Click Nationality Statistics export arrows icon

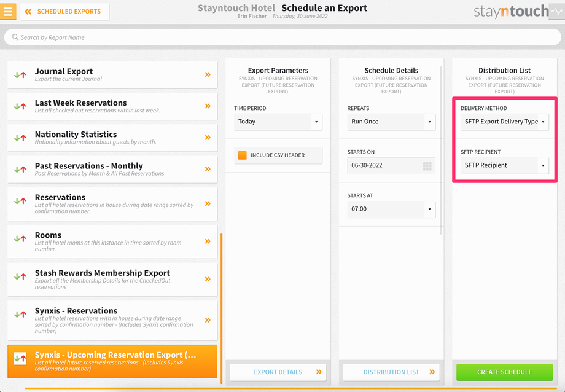[20, 138]
